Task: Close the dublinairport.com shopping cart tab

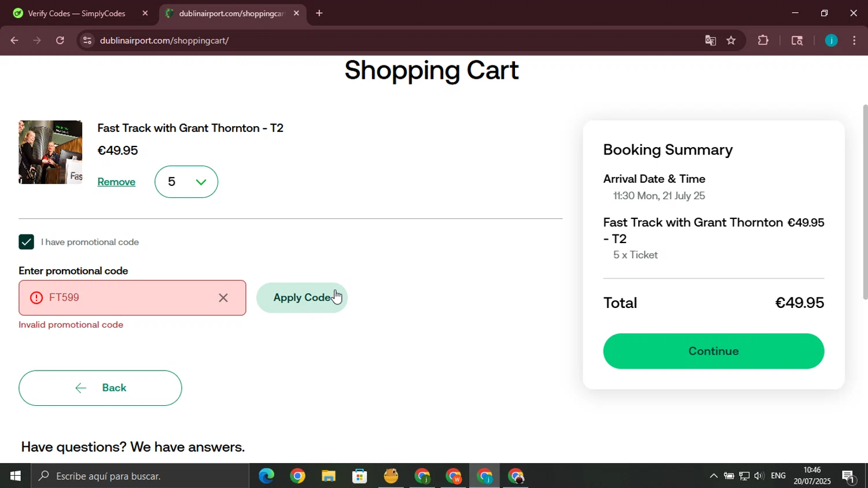Action: [296, 13]
